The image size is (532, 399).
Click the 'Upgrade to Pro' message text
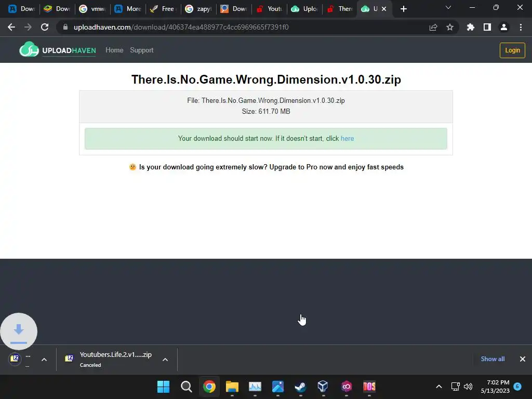(x=267, y=167)
